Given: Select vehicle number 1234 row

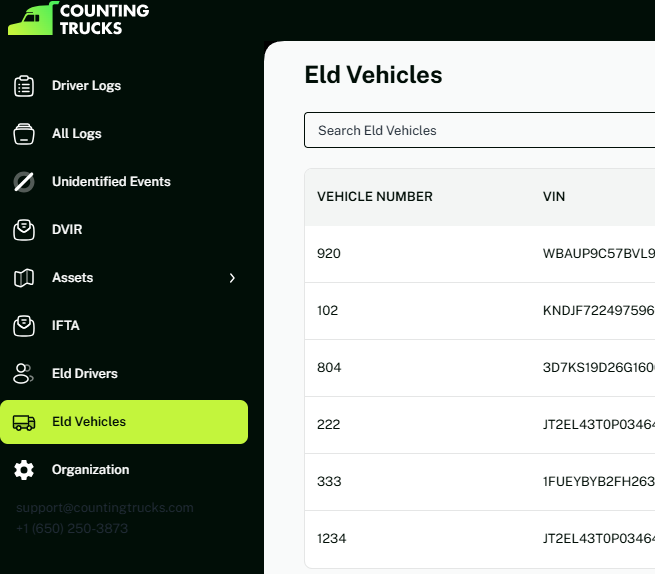Looking at the screenshot, I should (332, 539).
